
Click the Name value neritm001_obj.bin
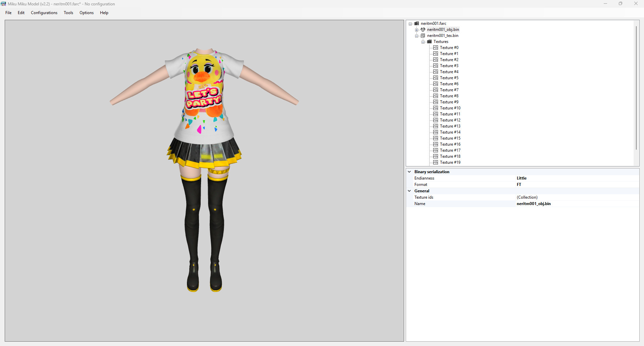click(534, 204)
